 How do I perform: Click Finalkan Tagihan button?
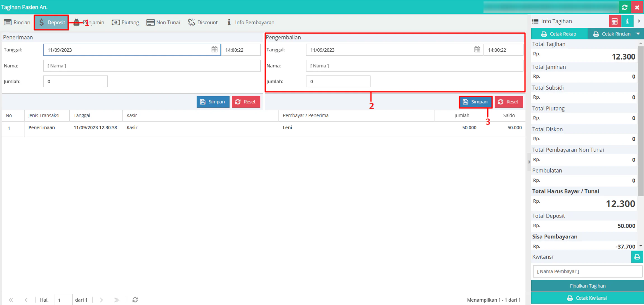[x=588, y=286]
